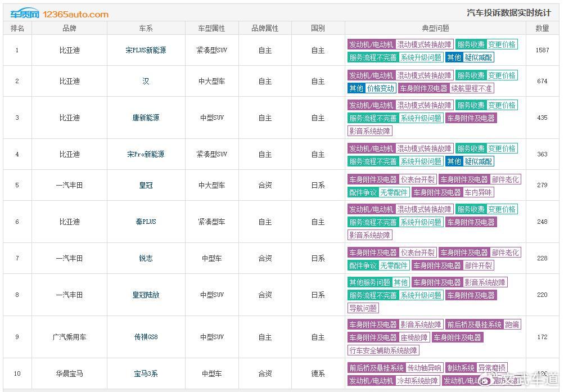
Task: Click 冷却系统故障 tag in 宝马3系 row
Action: point(417,381)
